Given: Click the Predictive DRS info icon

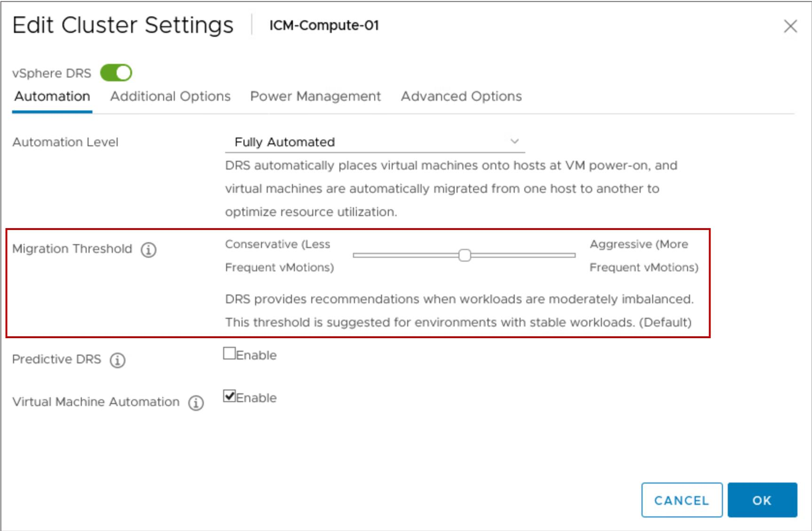Looking at the screenshot, I should coord(118,360).
